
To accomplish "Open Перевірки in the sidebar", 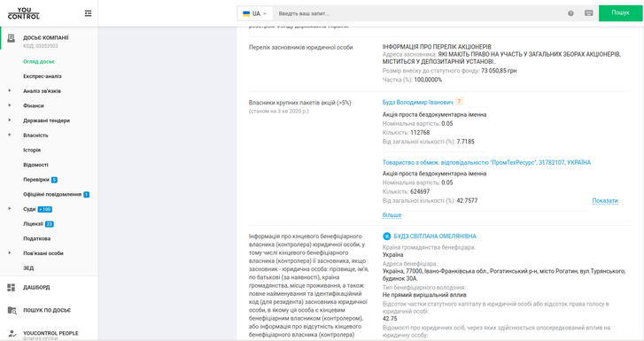I will click(36, 180).
